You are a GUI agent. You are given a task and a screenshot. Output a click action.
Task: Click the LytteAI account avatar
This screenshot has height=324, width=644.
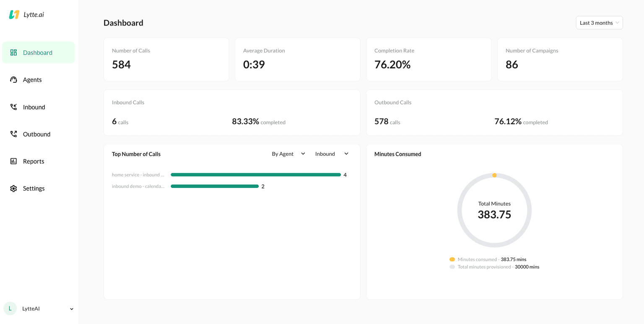10,308
